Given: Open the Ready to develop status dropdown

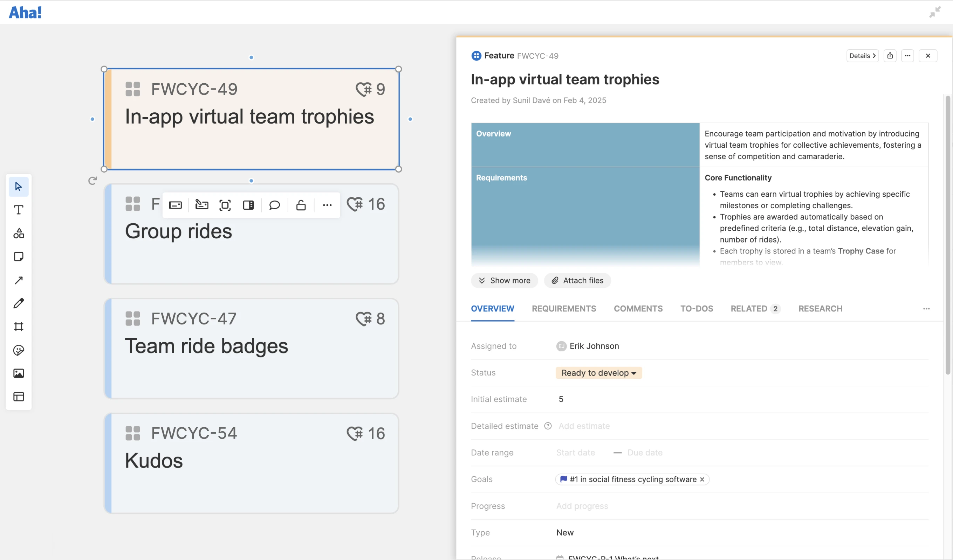Looking at the screenshot, I should click(598, 373).
